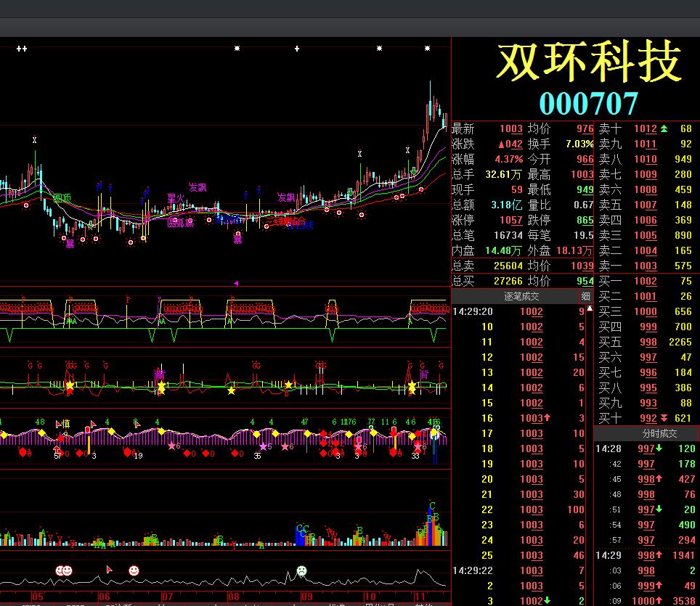Click the blue C label above volume bars
Viewport: 700px width, 606px height.
432,506
